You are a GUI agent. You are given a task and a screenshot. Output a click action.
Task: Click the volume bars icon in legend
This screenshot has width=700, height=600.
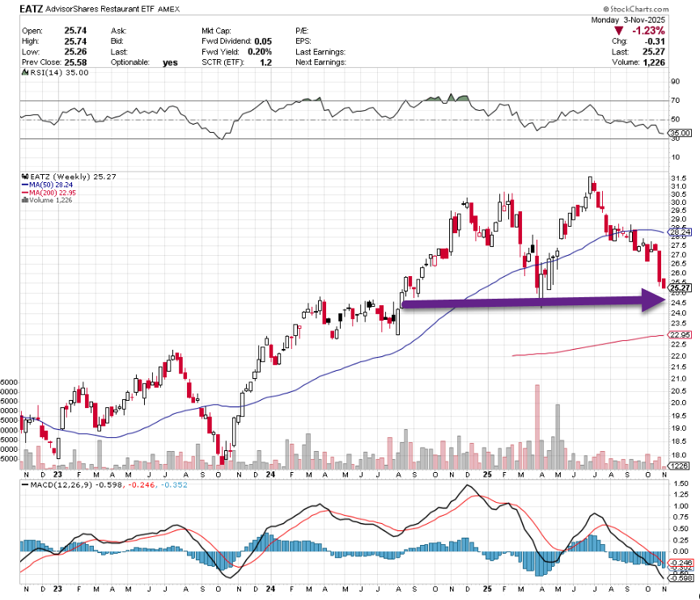(x=24, y=198)
